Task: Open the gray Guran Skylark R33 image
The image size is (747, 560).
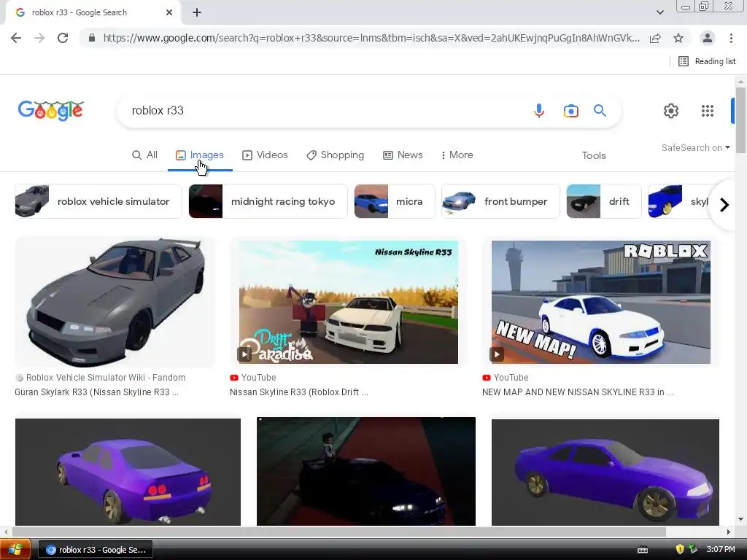Action: pos(115,303)
